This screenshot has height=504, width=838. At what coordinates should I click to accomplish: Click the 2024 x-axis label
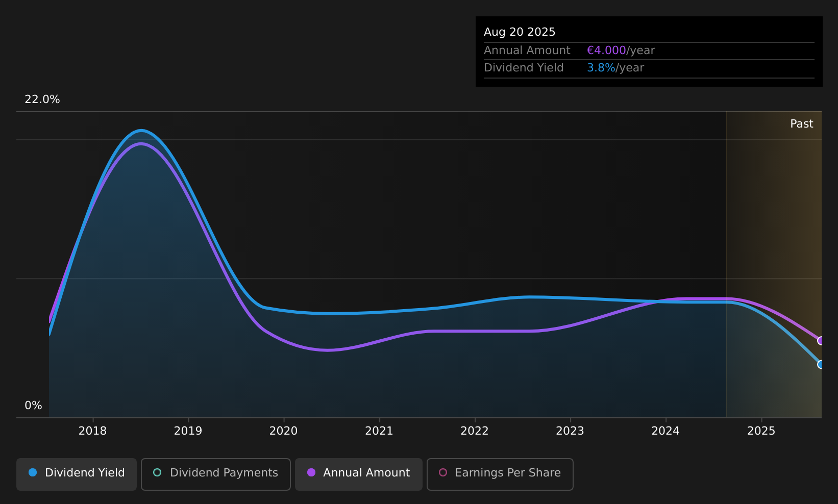pos(666,431)
